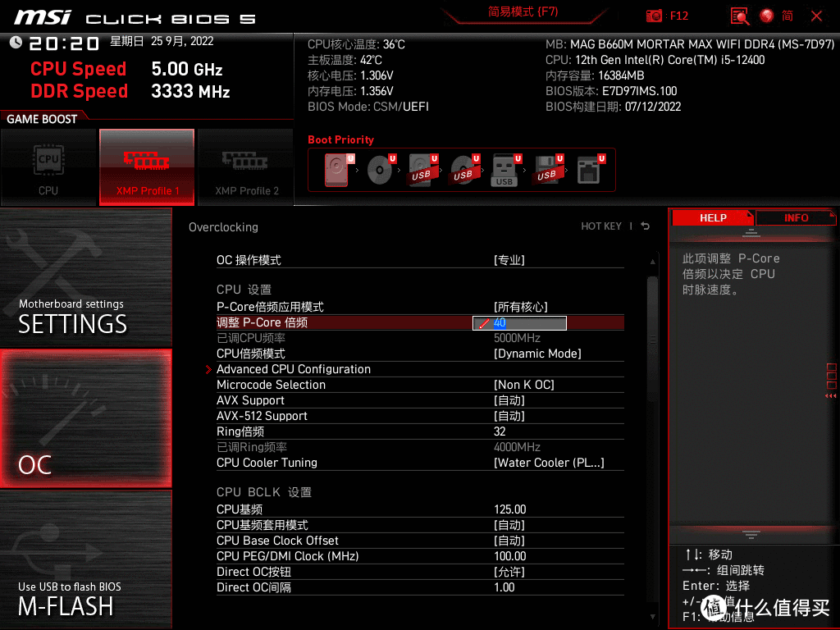
Task: Click the 已调CPU频率 5000MHz value
Action: [517, 338]
